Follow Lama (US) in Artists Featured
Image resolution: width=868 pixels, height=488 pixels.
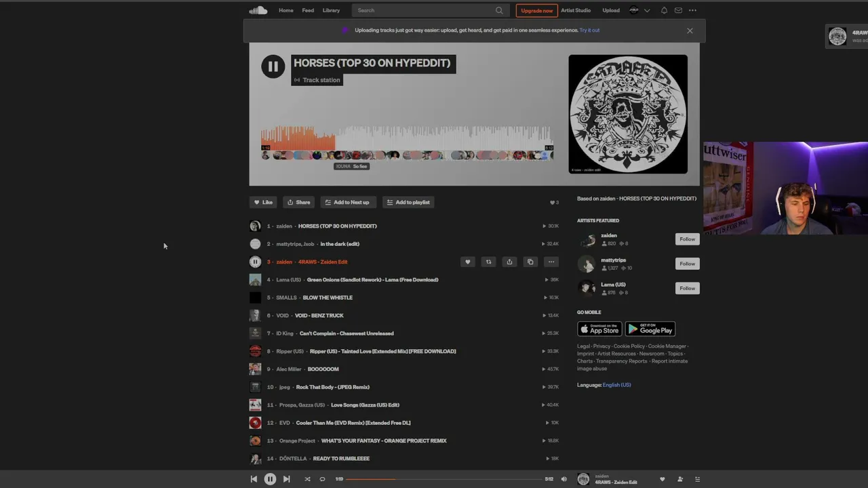coord(687,288)
